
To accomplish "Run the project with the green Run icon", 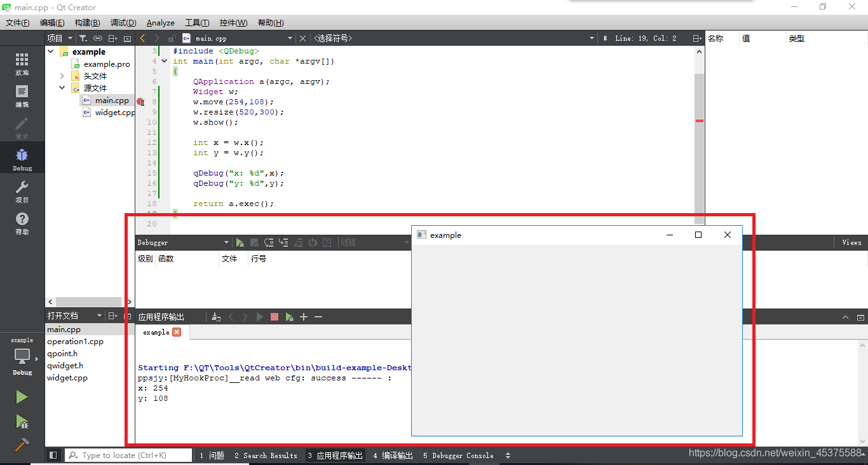I will coord(21,396).
